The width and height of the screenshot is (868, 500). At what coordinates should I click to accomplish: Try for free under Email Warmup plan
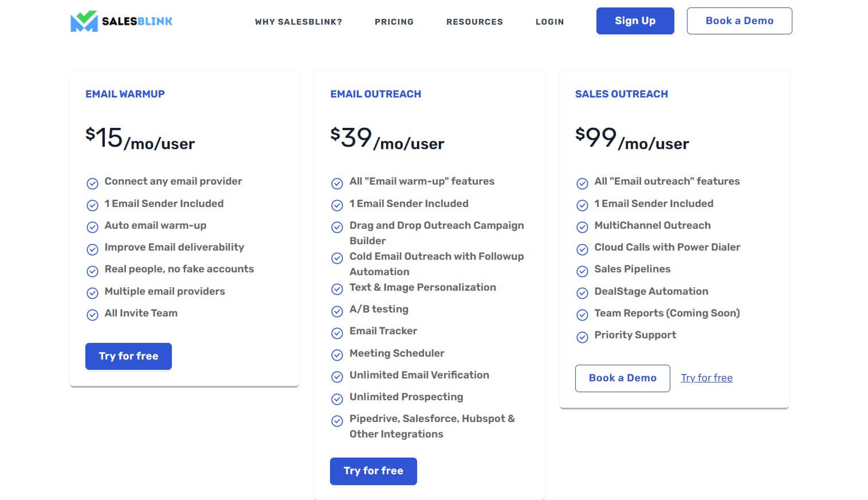click(x=128, y=356)
